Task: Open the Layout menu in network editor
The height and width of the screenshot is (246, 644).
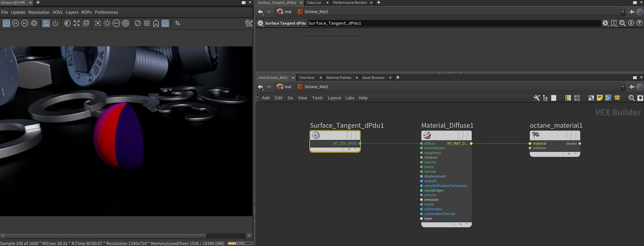Action: point(334,98)
